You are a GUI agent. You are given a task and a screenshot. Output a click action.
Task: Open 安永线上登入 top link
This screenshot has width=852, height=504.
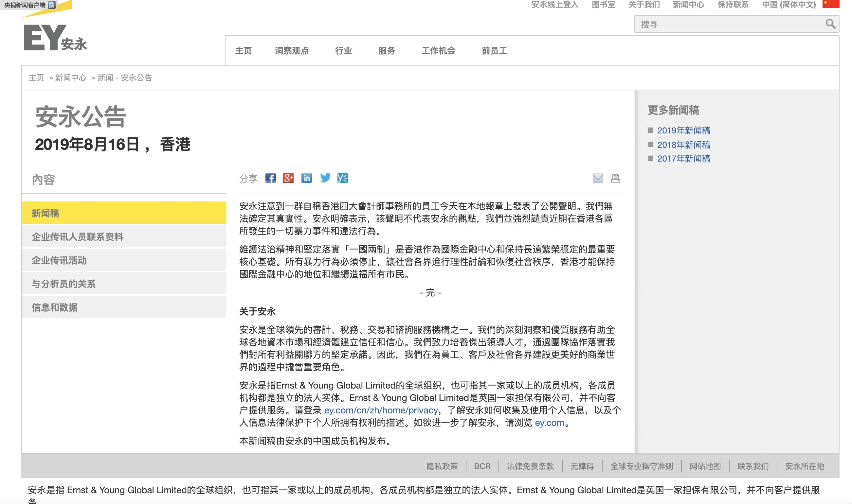coord(555,4)
